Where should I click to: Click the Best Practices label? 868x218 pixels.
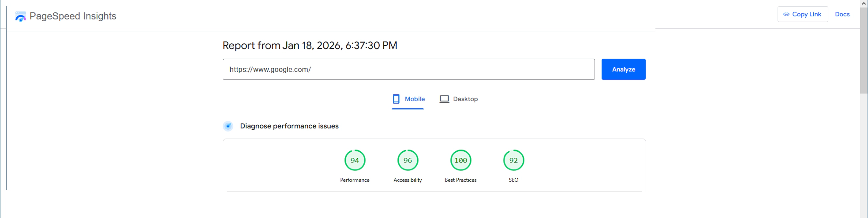[x=461, y=180]
